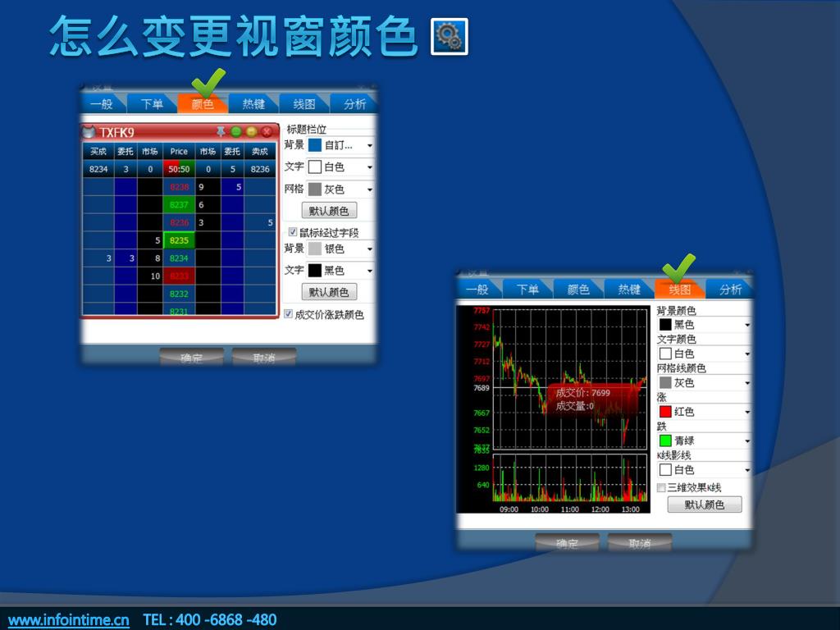Image resolution: width=840 pixels, height=630 pixels.
Task: Select the 线图 tab in the right dialog
Action: point(679,290)
